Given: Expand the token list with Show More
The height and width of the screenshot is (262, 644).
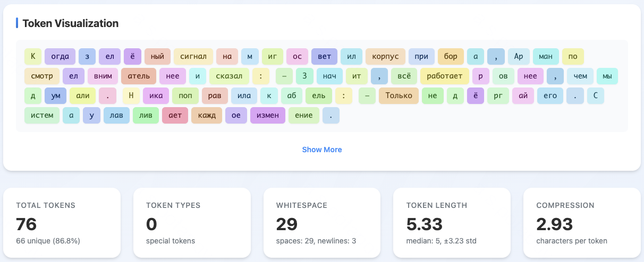Looking at the screenshot, I should [321, 150].
